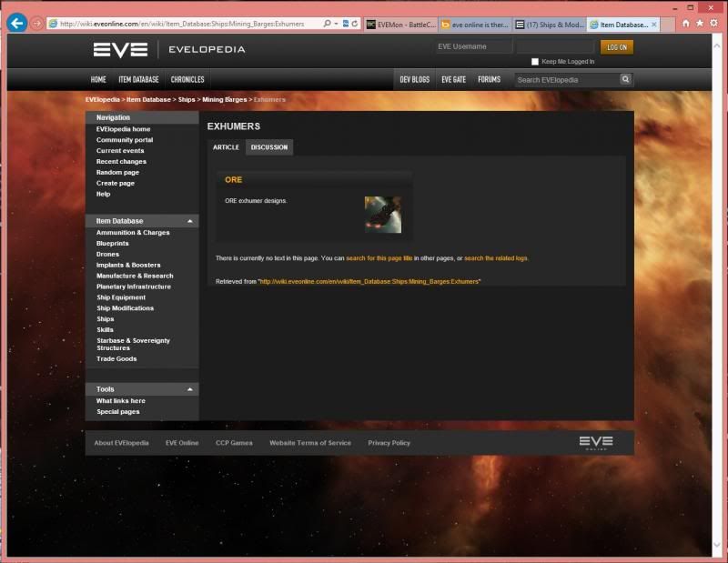Open the browser favorites star icon
This screenshot has width=728, height=563.
pyautogui.click(x=699, y=24)
